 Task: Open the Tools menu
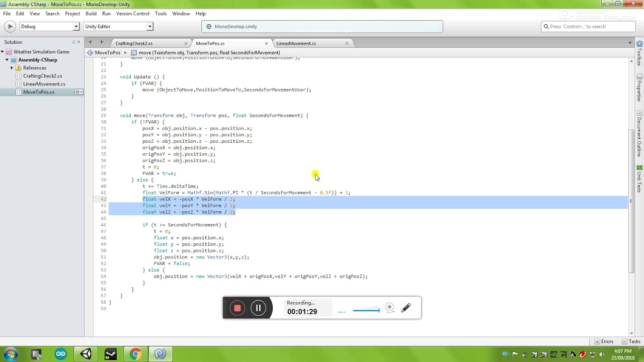pos(160,14)
